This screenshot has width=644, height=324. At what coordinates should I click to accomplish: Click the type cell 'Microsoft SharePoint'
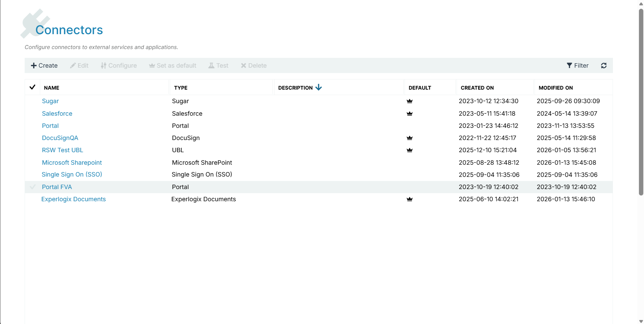pos(202,163)
